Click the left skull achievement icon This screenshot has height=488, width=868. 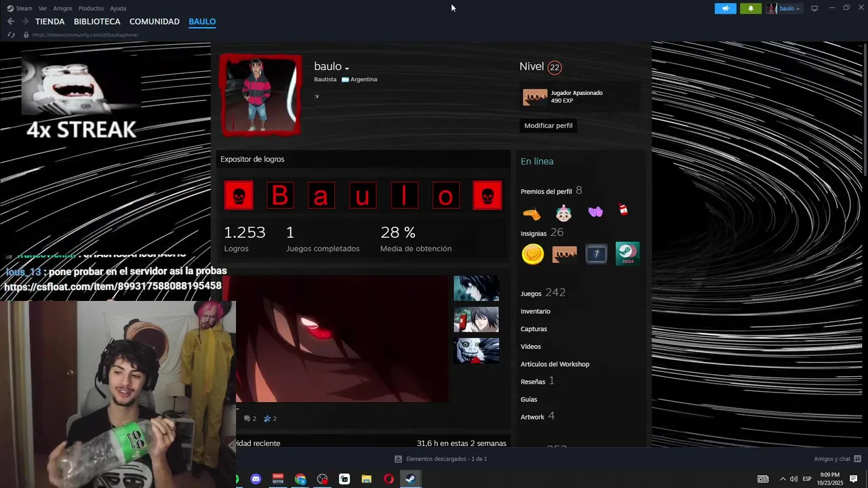(x=239, y=195)
